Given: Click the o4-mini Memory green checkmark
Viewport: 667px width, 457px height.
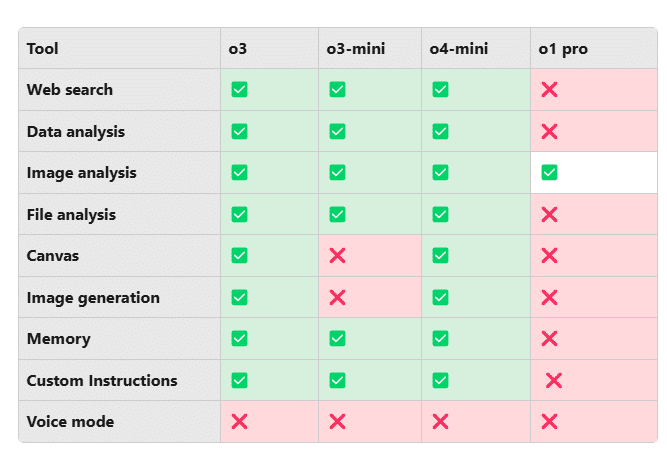Looking at the screenshot, I should (x=440, y=339).
